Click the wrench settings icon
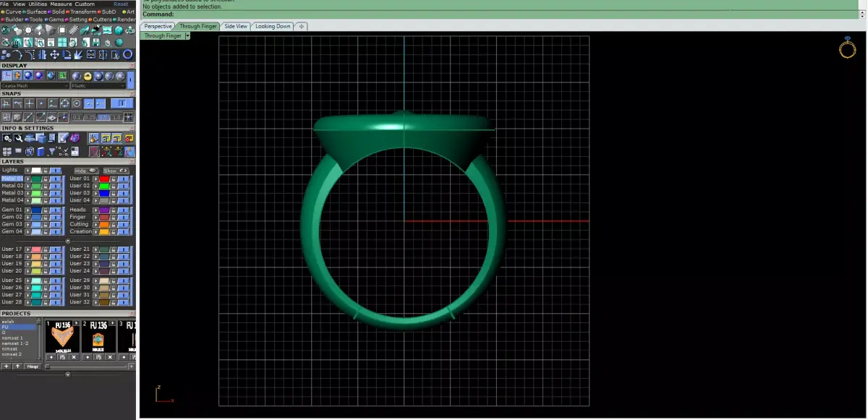 click(19, 138)
